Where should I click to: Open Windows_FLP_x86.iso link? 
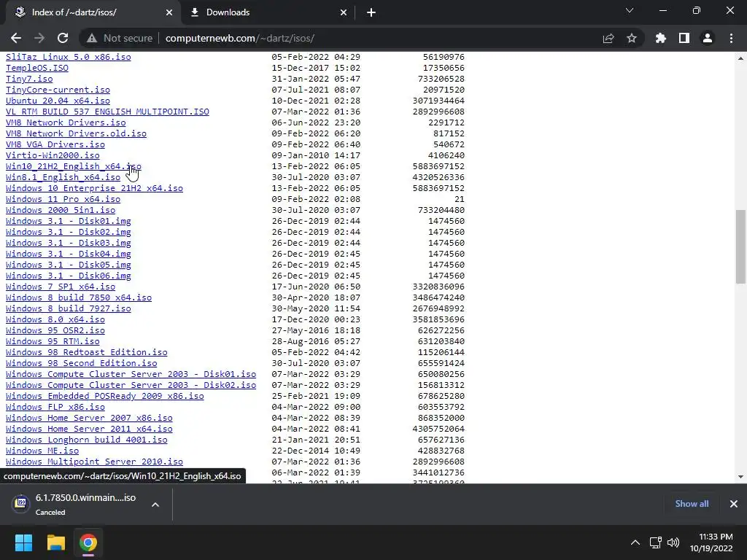55,407
